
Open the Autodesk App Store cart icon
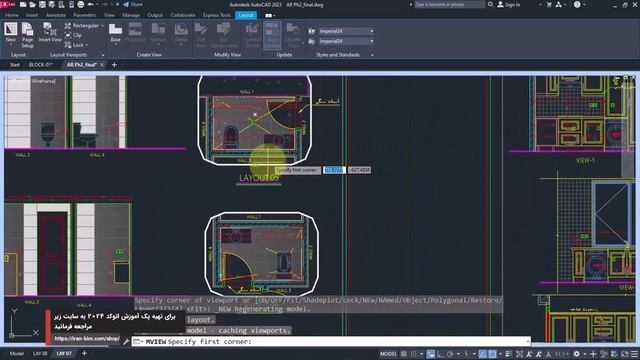(x=549, y=4)
